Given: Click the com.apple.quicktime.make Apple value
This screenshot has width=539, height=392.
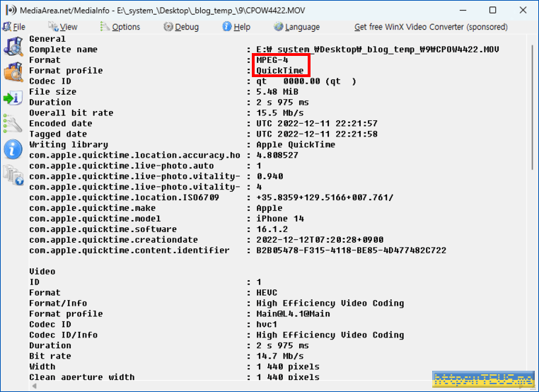Looking at the screenshot, I should click(269, 208).
